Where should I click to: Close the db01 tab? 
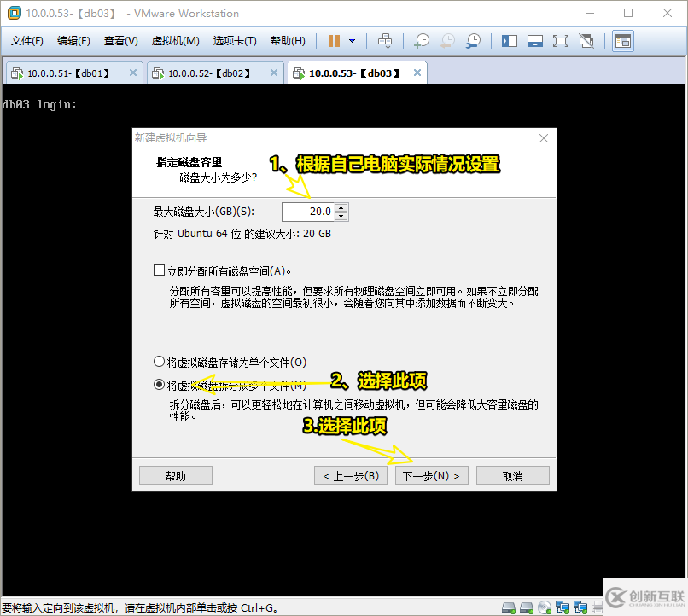click(133, 73)
